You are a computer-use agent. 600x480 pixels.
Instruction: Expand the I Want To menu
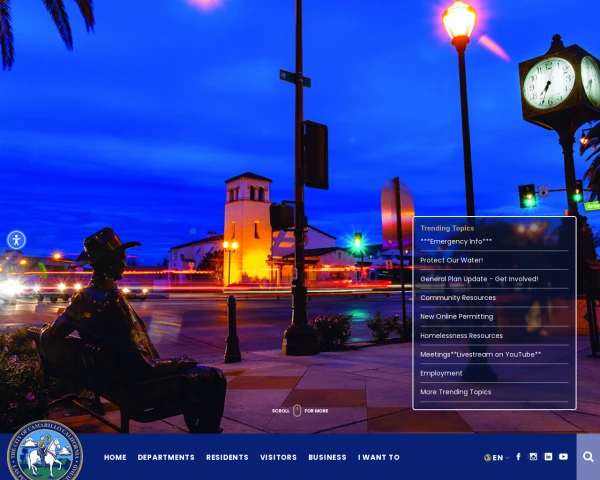[379, 457]
